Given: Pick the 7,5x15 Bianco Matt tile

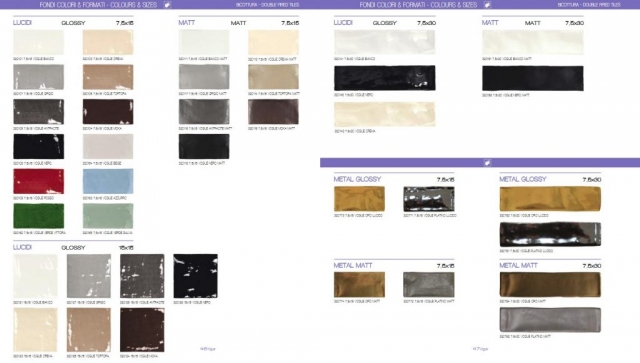Looking at the screenshot, I should click(x=204, y=42).
